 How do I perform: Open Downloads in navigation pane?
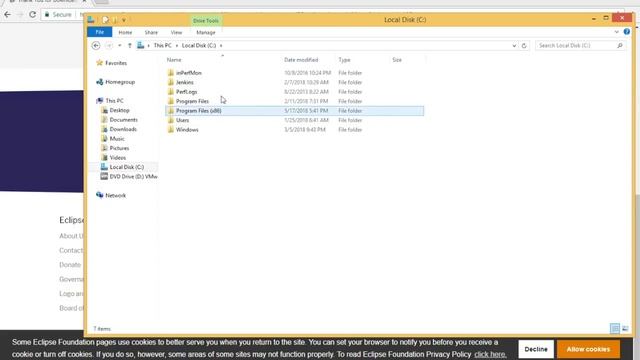click(123, 129)
